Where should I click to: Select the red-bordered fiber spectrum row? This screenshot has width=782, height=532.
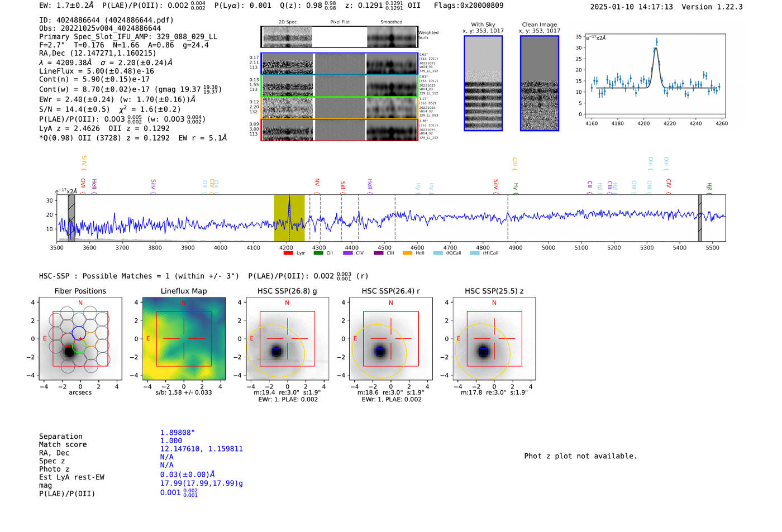[x=340, y=130]
